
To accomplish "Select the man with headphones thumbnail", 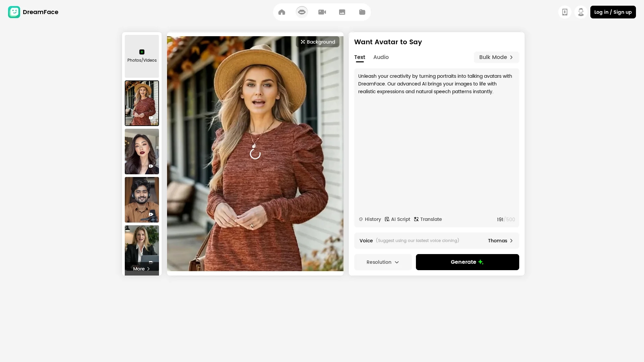I will pos(142,200).
